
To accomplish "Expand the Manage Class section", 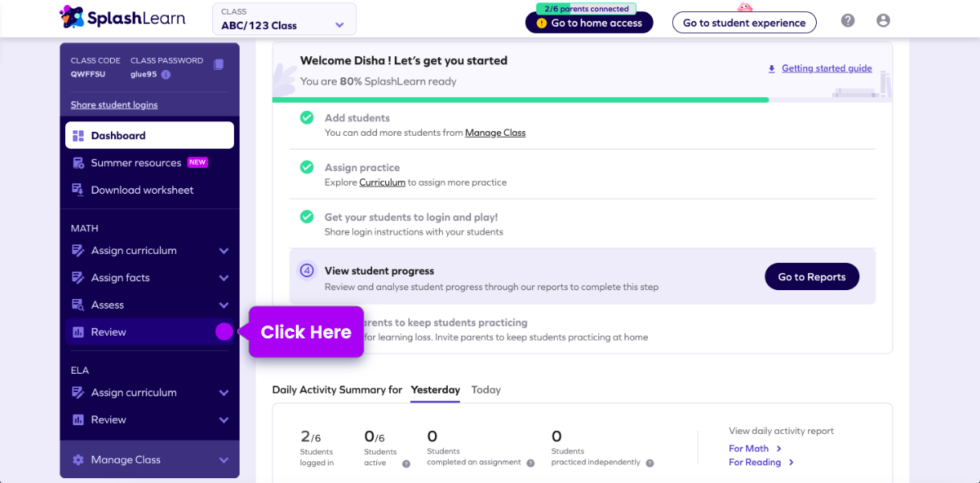I will pos(223,460).
